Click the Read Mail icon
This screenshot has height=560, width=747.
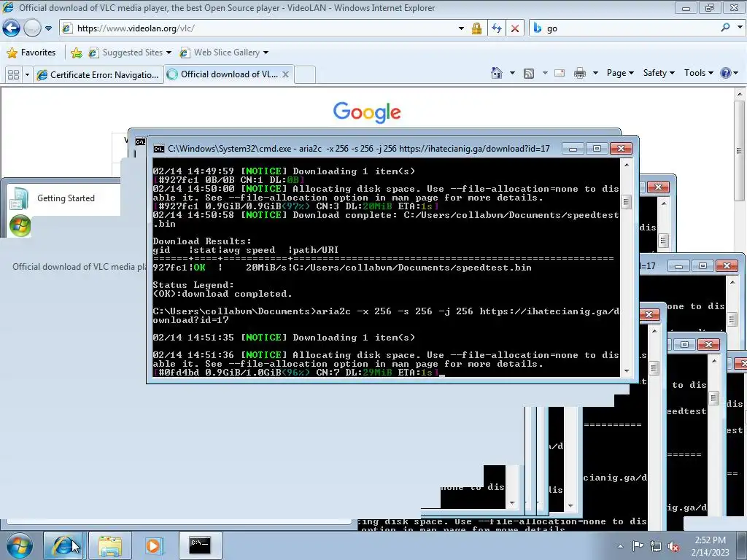560,73
